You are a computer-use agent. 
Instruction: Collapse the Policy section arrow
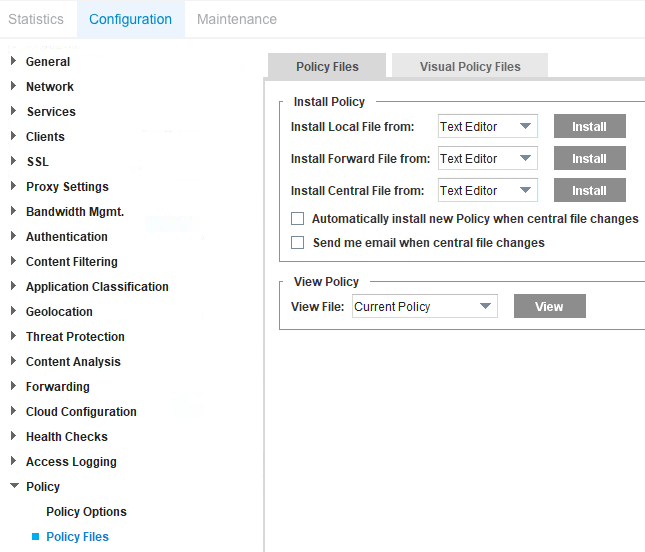pos(13,486)
